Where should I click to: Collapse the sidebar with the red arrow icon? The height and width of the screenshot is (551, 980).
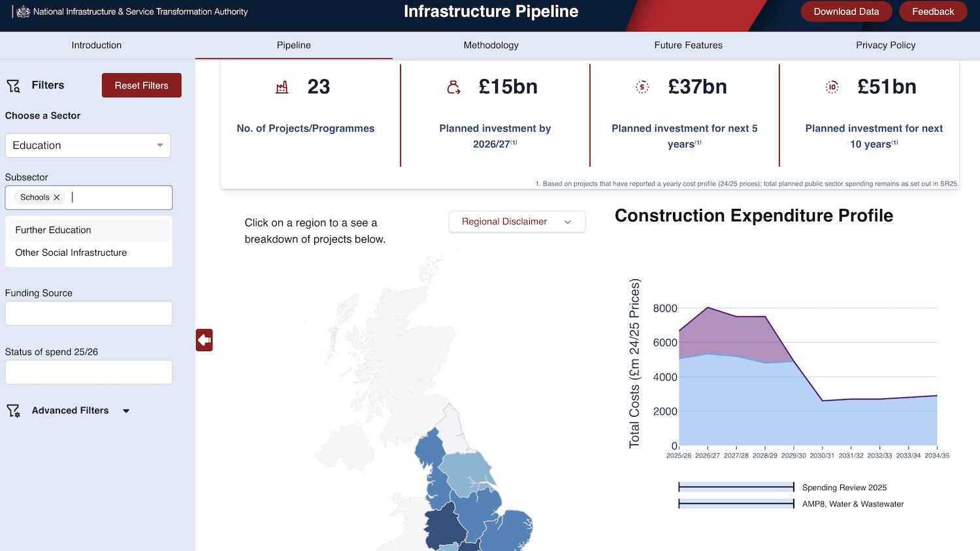click(x=204, y=339)
